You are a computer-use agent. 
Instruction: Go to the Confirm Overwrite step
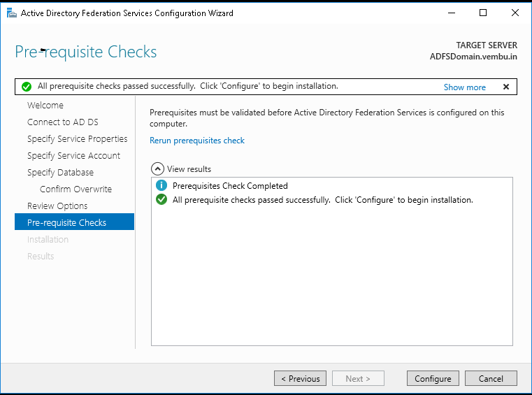[76, 189]
